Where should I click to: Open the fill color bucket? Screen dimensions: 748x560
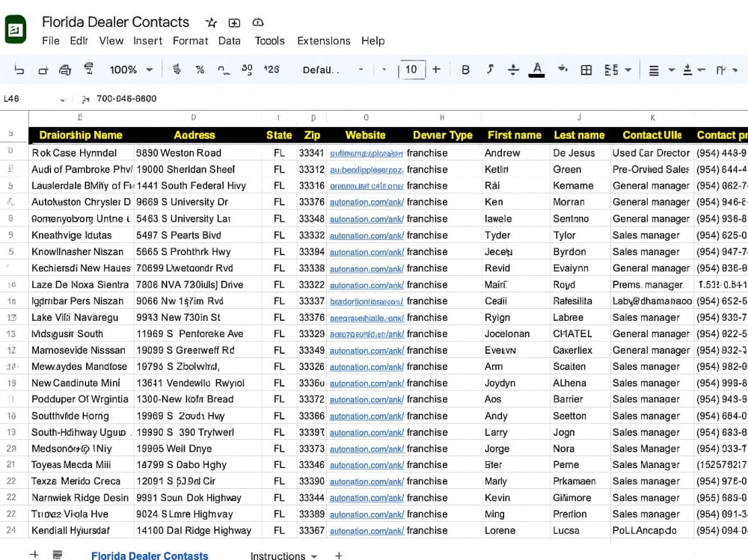pos(562,70)
